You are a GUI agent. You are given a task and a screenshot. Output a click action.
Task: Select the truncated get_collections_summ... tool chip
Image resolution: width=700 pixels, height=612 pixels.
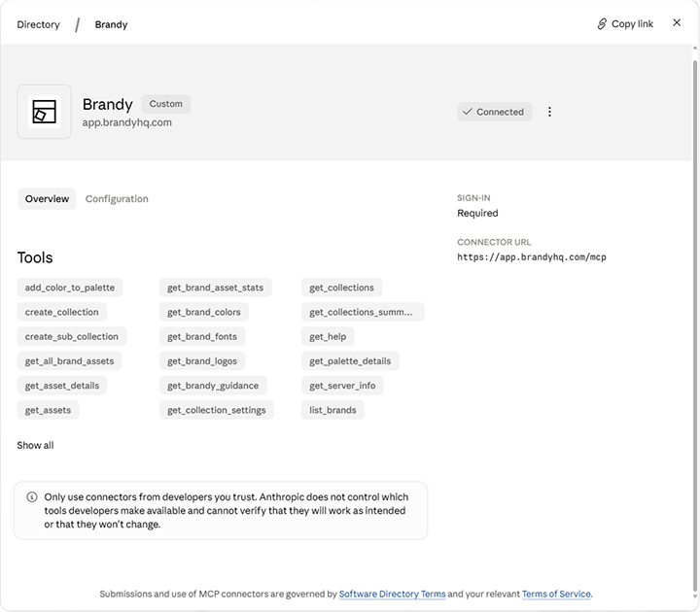(x=363, y=312)
